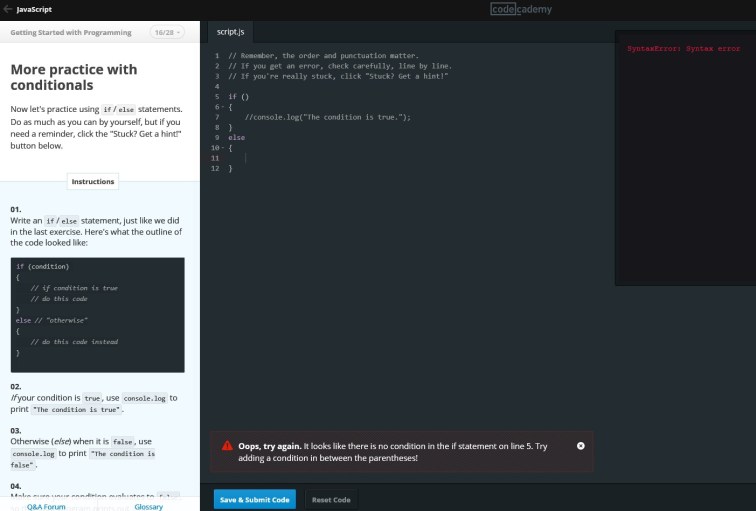
Task: Click the JavaScript course title
Action: pos(35,9)
